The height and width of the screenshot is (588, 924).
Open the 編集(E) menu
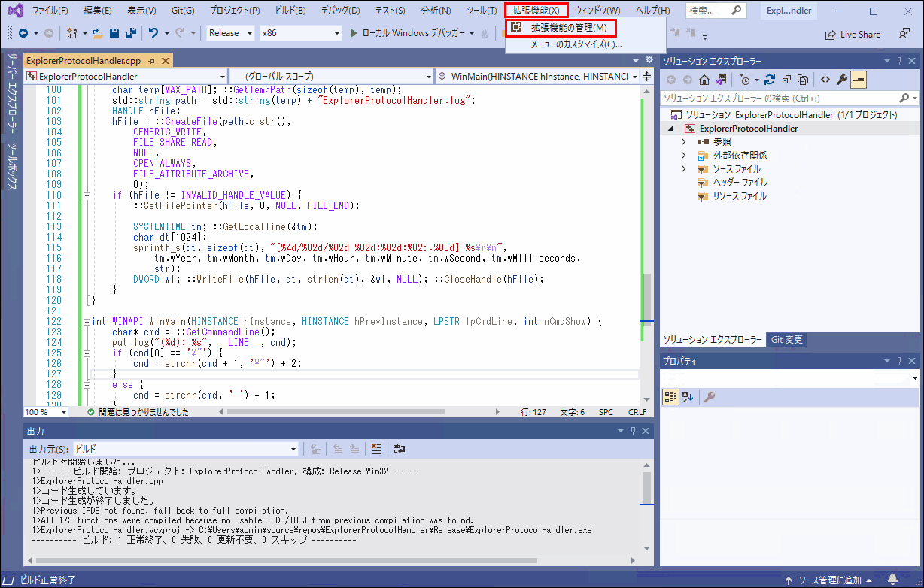pos(98,11)
